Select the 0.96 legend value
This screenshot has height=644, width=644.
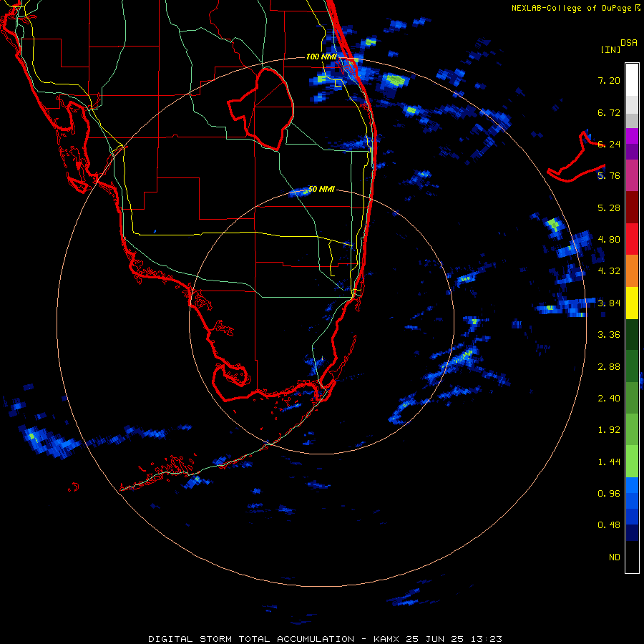tap(609, 493)
